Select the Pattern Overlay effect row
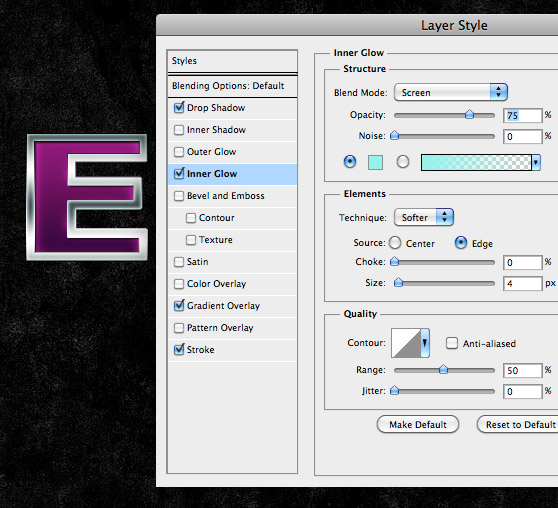Viewport: 558px width, 508px height. [232, 328]
